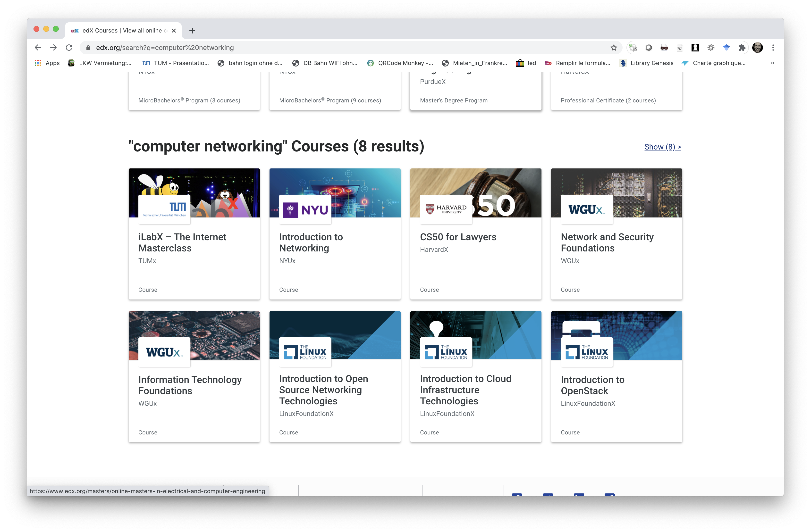Open the LKW Vermietung bookmark
Screen dimensions: 811x532
point(100,63)
